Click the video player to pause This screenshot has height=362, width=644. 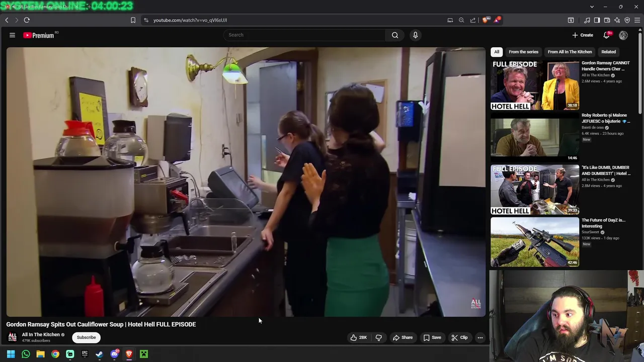pyautogui.click(x=246, y=182)
